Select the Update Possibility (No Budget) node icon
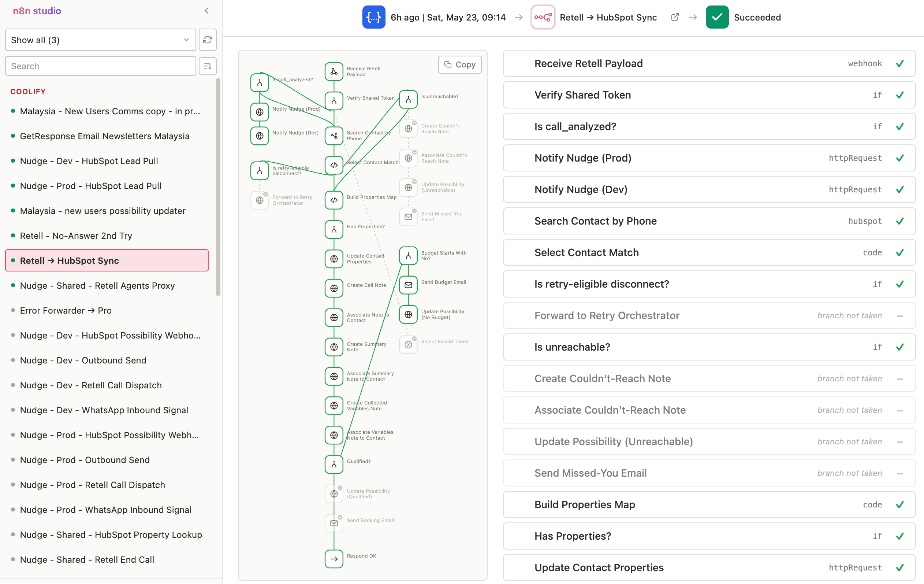924x584 pixels. (x=408, y=314)
